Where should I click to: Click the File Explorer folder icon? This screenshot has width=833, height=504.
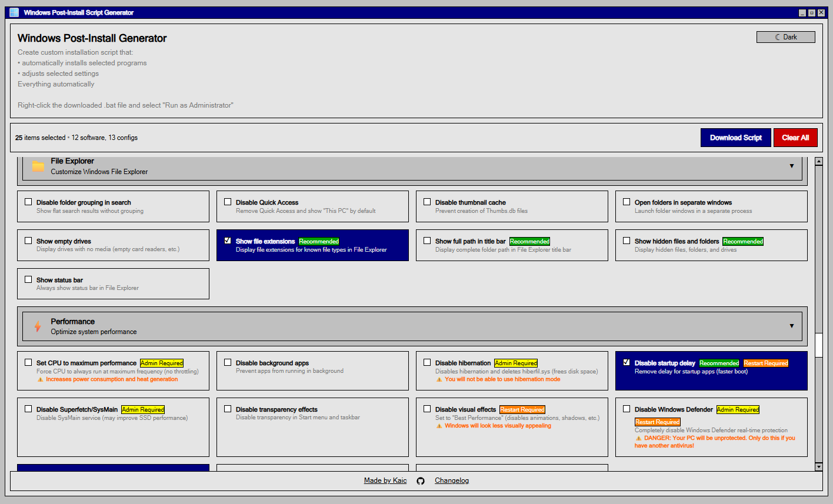pos(38,166)
